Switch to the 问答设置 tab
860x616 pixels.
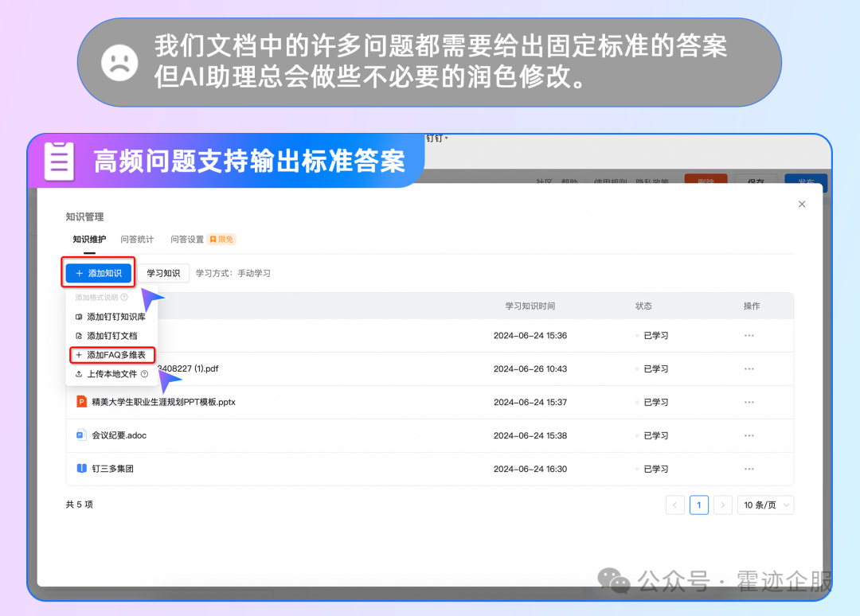(x=187, y=239)
